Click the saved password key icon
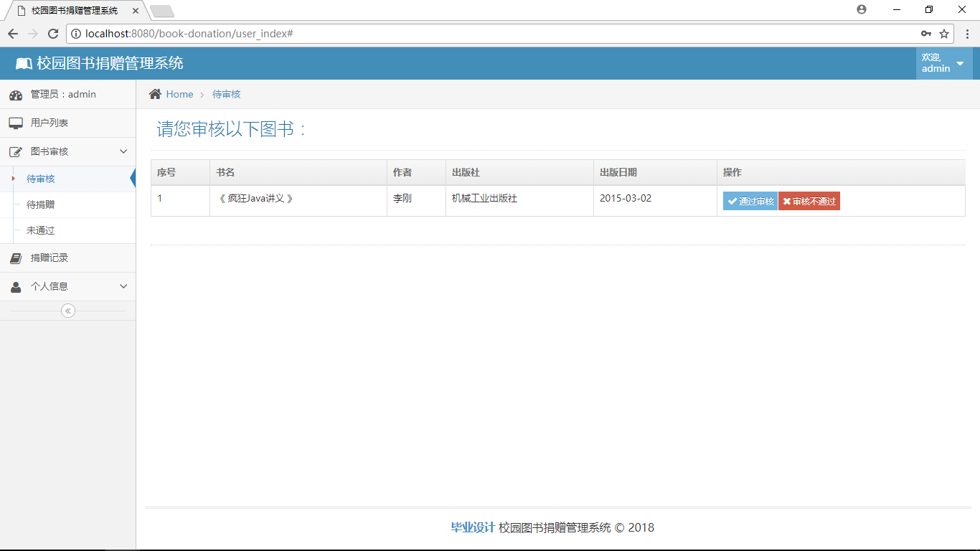The image size is (980, 551). (926, 34)
